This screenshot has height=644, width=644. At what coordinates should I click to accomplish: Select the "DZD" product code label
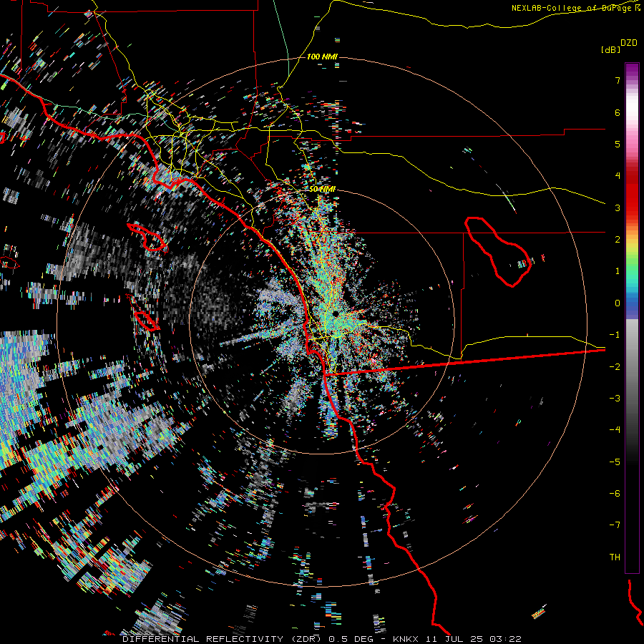tap(629, 43)
